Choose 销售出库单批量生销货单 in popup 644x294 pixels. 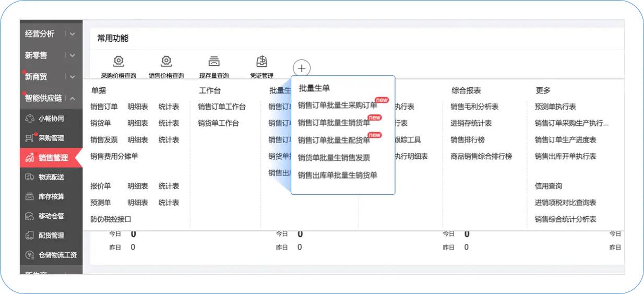[x=338, y=175]
